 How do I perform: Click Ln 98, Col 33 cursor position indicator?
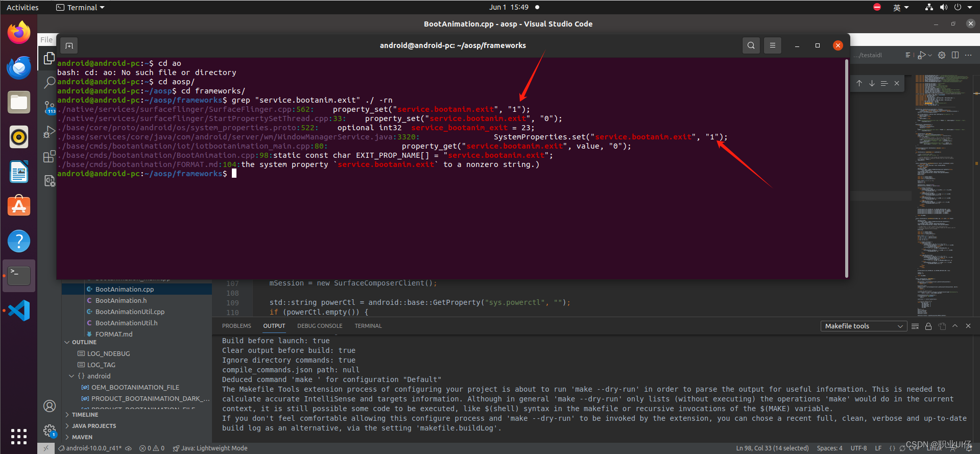(772, 448)
